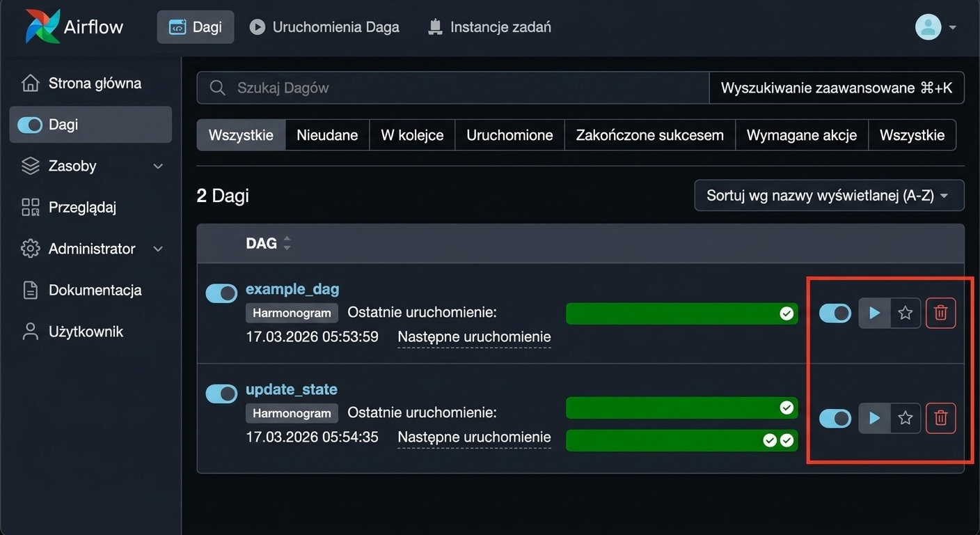Open the example_dag link

[292, 288]
